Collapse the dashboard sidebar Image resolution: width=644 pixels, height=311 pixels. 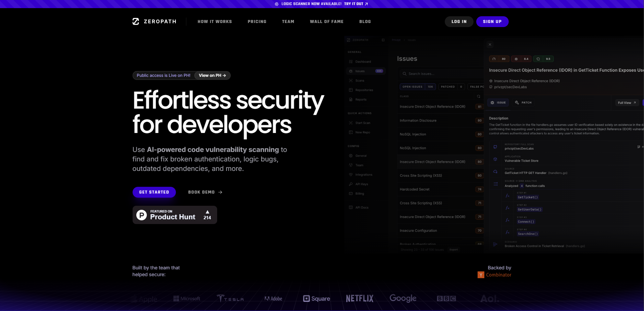pos(383,40)
